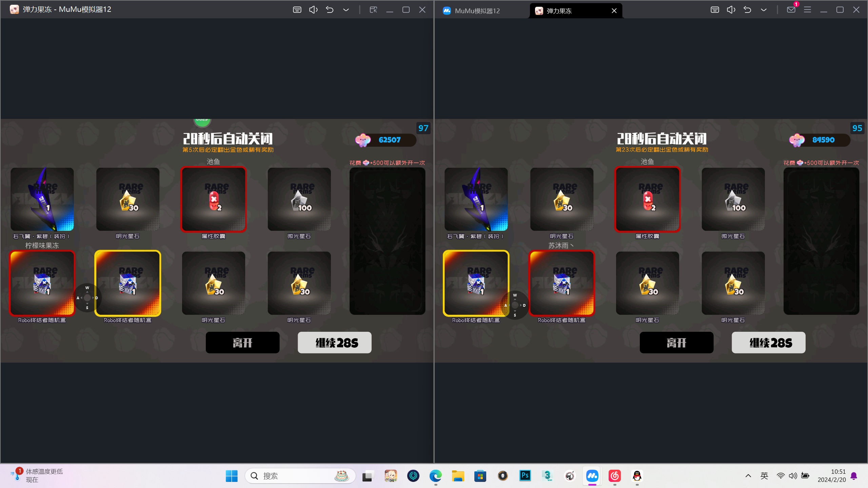Click 继续28S button in right game
Image resolution: width=868 pixels, height=488 pixels.
[768, 343]
